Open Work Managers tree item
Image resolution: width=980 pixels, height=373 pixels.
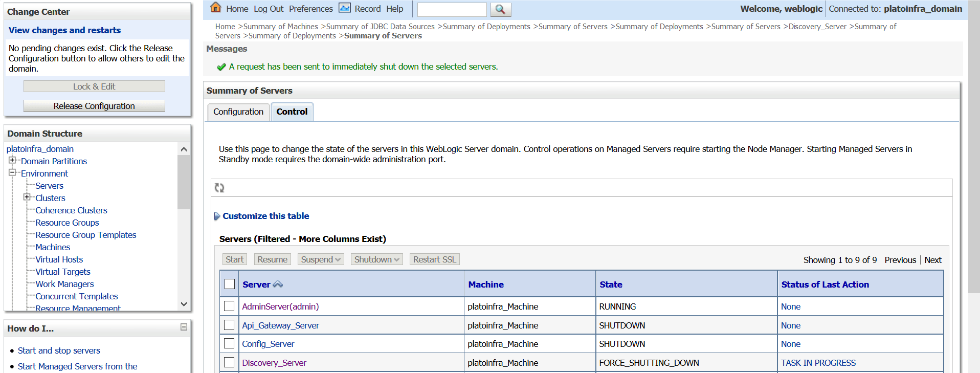[64, 284]
